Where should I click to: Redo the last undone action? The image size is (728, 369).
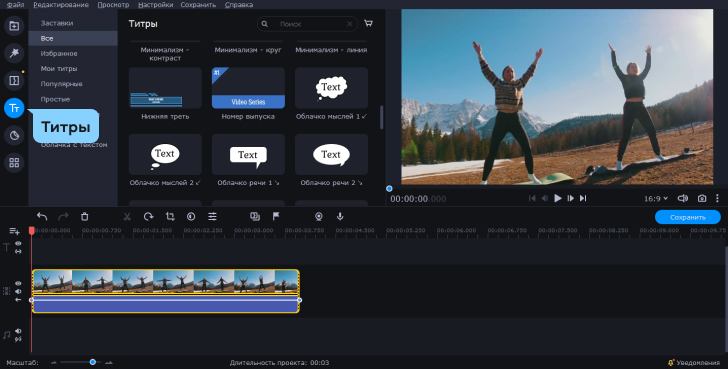coord(63,216)
